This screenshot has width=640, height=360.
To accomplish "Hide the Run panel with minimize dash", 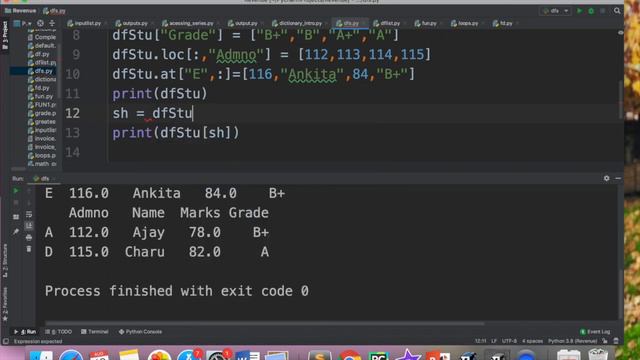I will tap(618, 178).
